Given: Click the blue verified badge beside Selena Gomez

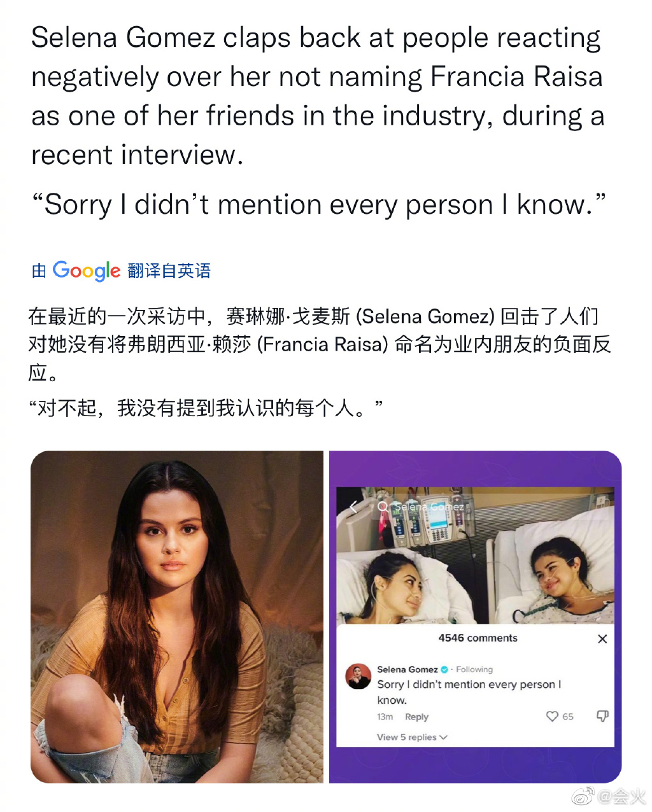Looking at the screenshot, I should [444, 669].
